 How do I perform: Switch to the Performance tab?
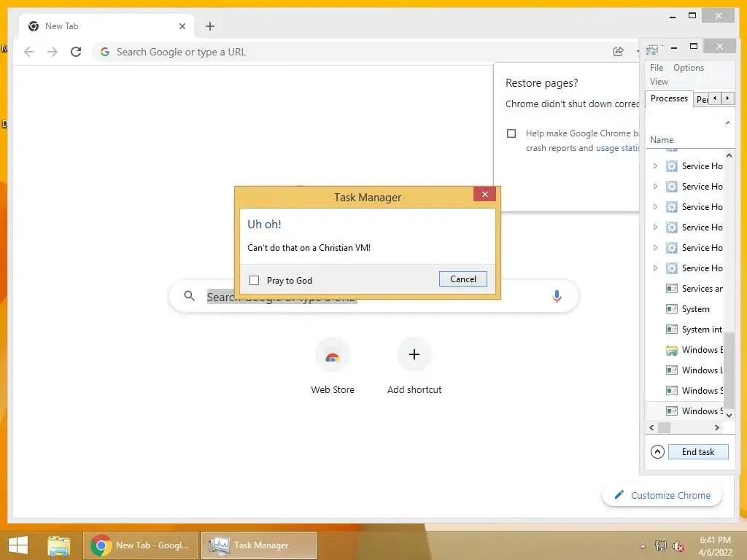pyautogui.click(x=701, y=99)
